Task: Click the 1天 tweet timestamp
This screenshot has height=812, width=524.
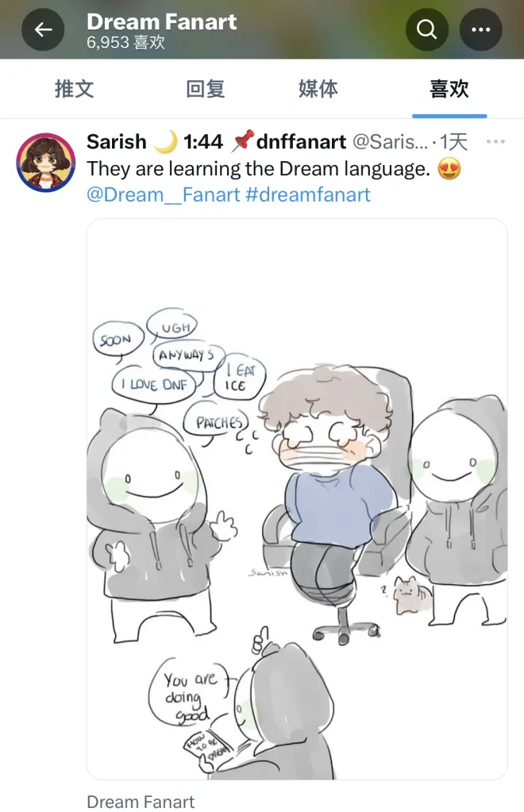Action: click(453, 141)
